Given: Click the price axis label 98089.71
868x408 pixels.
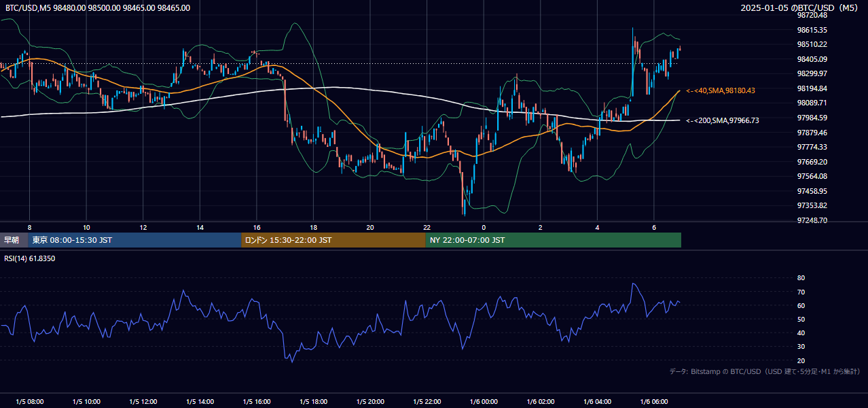Looking at the screenshot, I should point(812,103).
